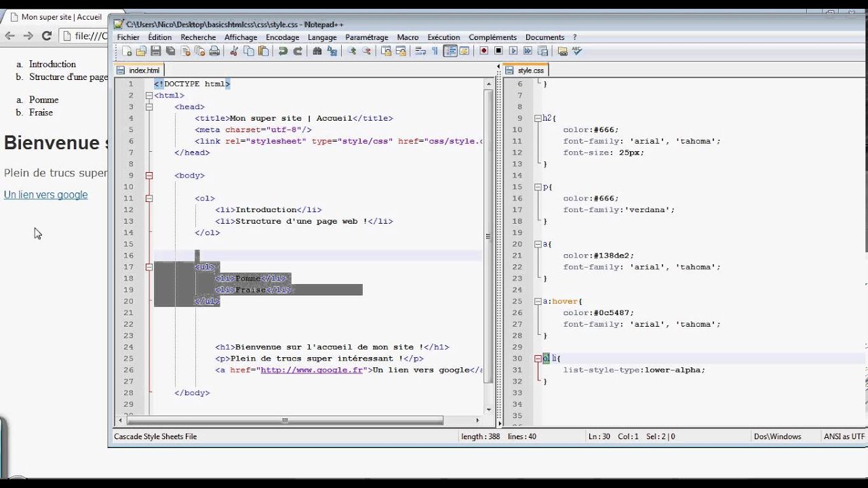This screenshot has width=868, height=488.
Task: Toggle synchronized vertical scrolling
Action: [386, 51]
